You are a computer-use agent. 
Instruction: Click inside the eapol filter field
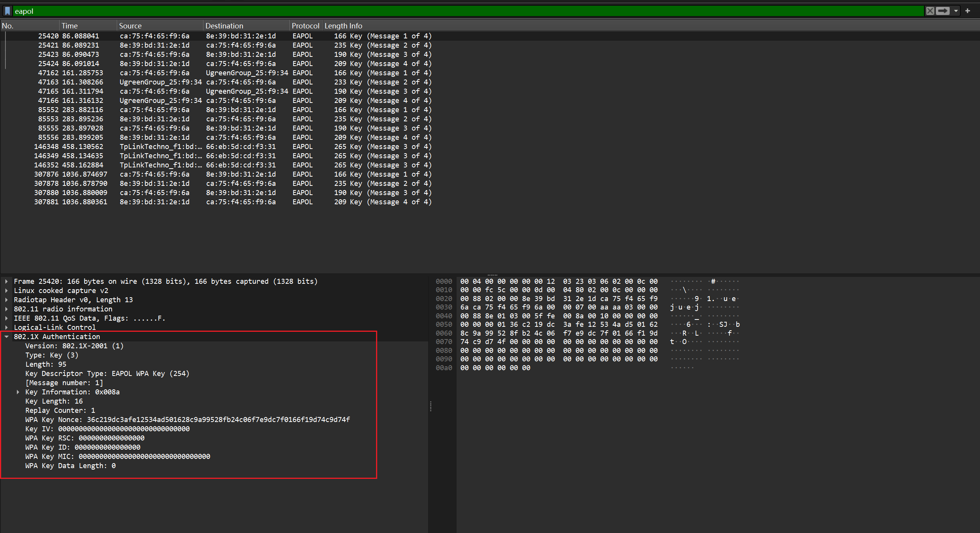click(460, 11)
